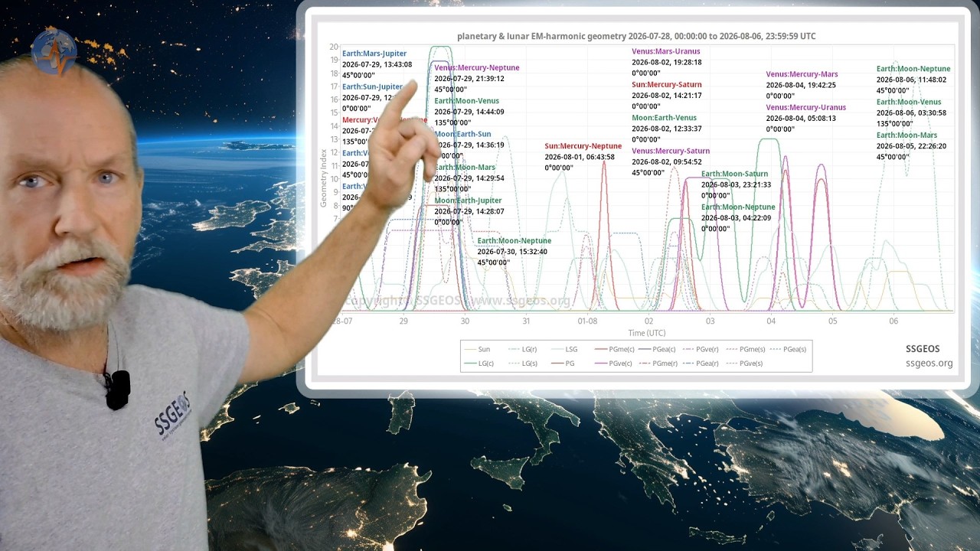Hide the LSG series via legend
Viewport: 980px width, 551px height.
pos(564,349)
